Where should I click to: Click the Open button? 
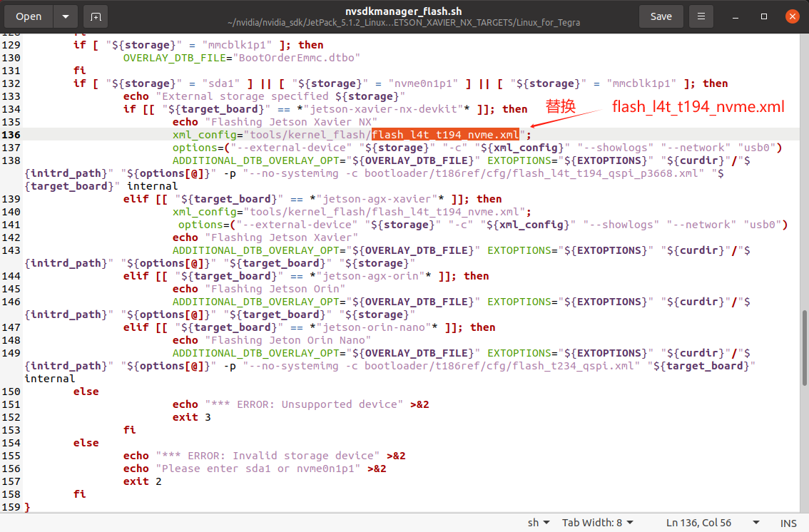[x=29, y=16]
